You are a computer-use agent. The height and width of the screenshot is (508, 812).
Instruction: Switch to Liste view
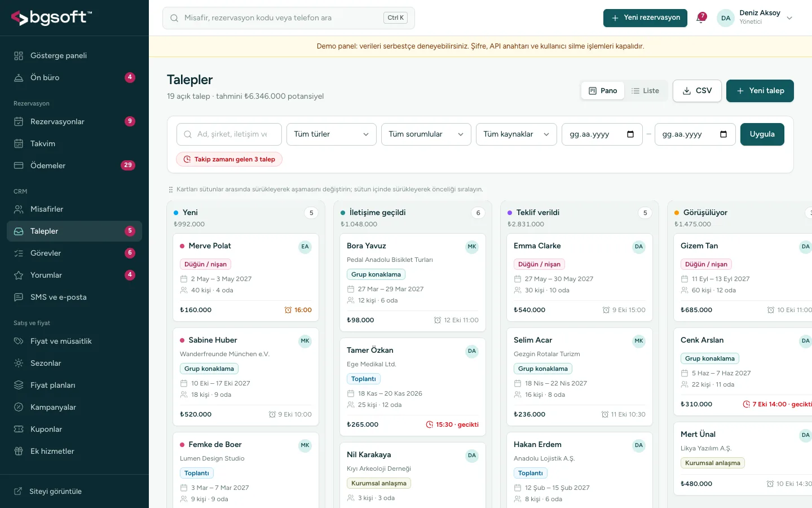(x=645, y=91)
